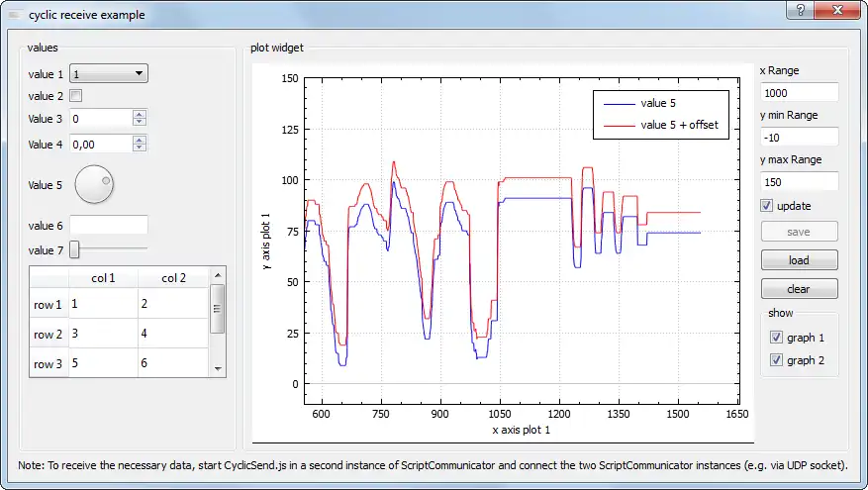Click the y min Range field
The width and height of the screenshot is (868, 490).
click(x=800, y=138)
